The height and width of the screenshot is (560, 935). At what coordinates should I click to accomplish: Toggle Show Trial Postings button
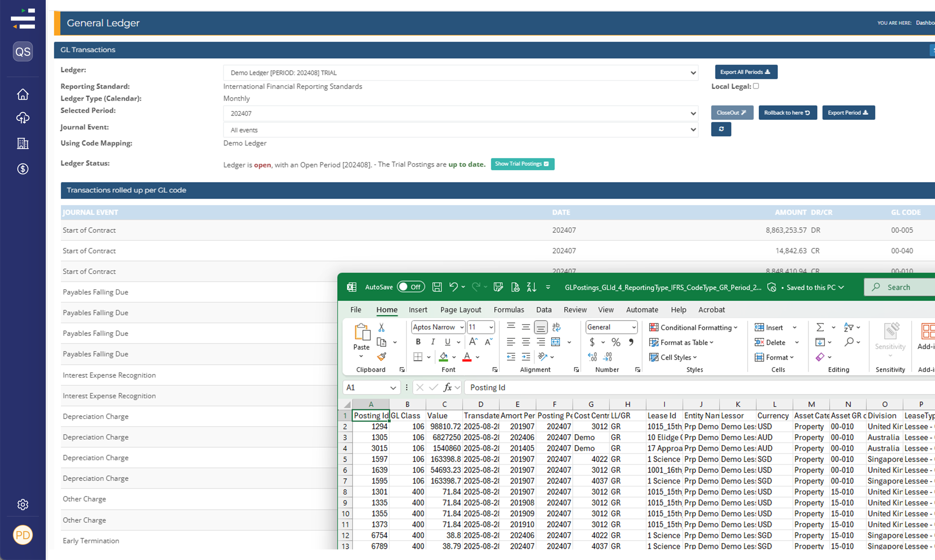point(522,164)
